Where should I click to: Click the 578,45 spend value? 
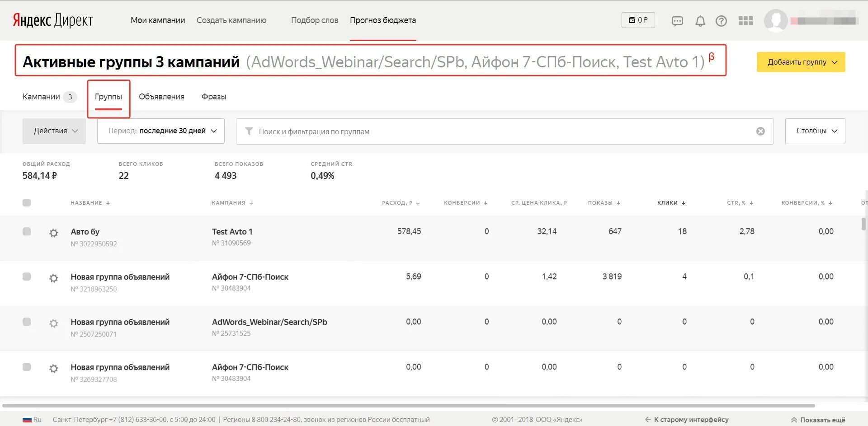409,231
